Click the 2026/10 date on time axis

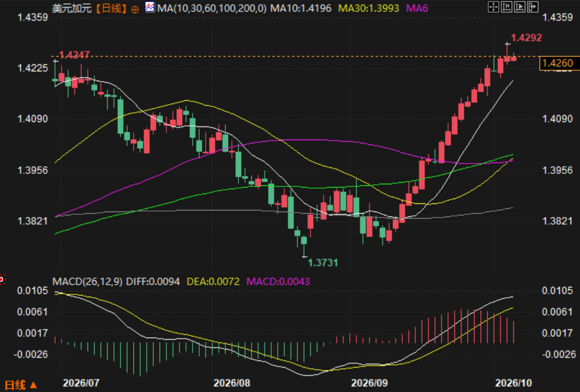click(513, 383)
